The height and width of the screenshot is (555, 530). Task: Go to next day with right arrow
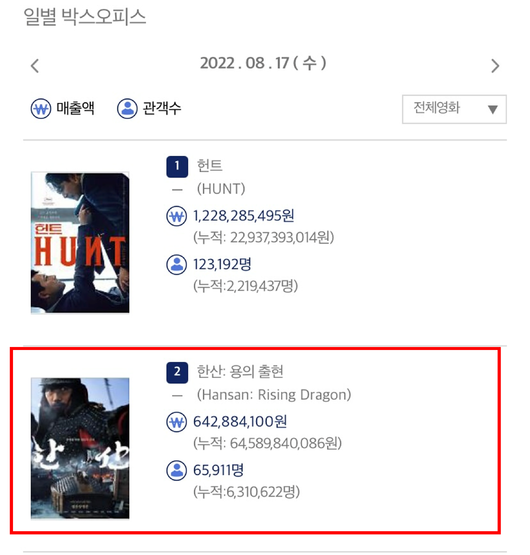click(x=495, y=66)
